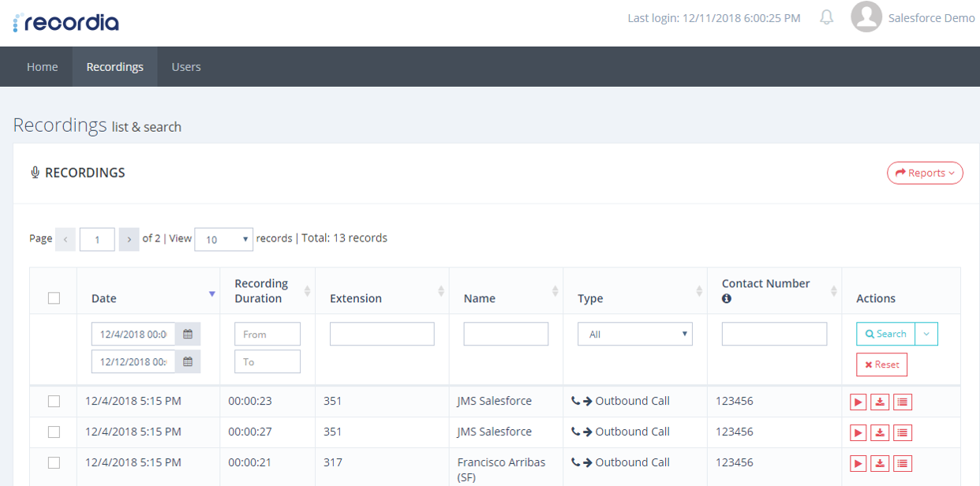Viewport: 980px width, 486px height.
Task: Play the first 00:00:23 recording
Action: pyautogui.click(x=858, y=402)
